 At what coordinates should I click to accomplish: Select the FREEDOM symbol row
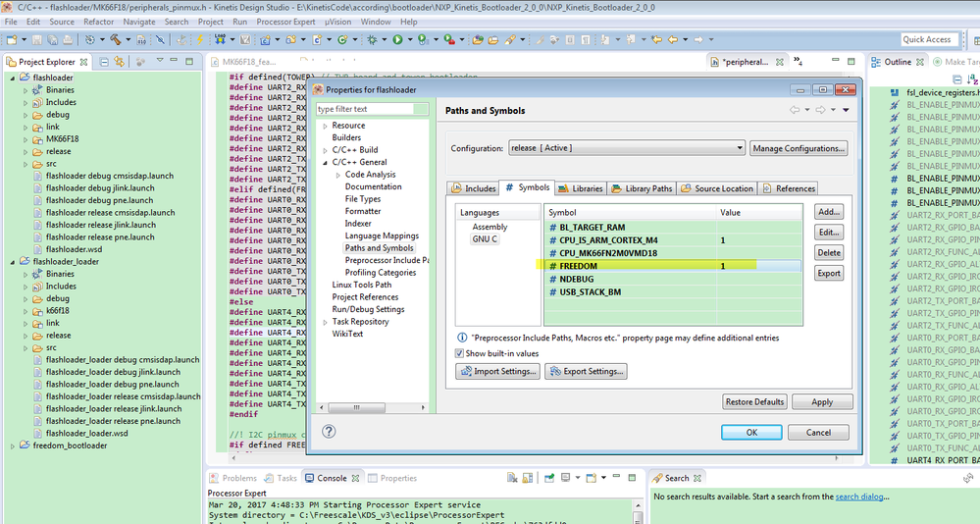pyautogui.click(x=673, y=266)
